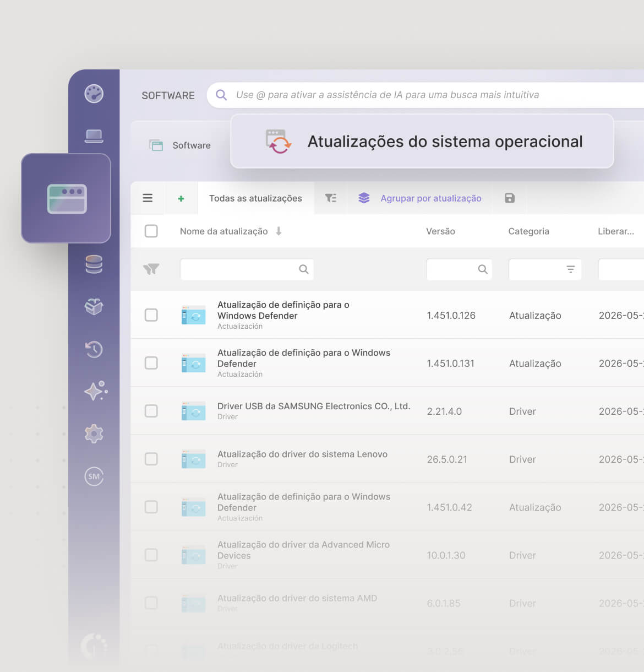644x672 pixels.
Task: Click 'Atualização' category in the 1.451.0.131 row
Action: (x=535, y=364)
